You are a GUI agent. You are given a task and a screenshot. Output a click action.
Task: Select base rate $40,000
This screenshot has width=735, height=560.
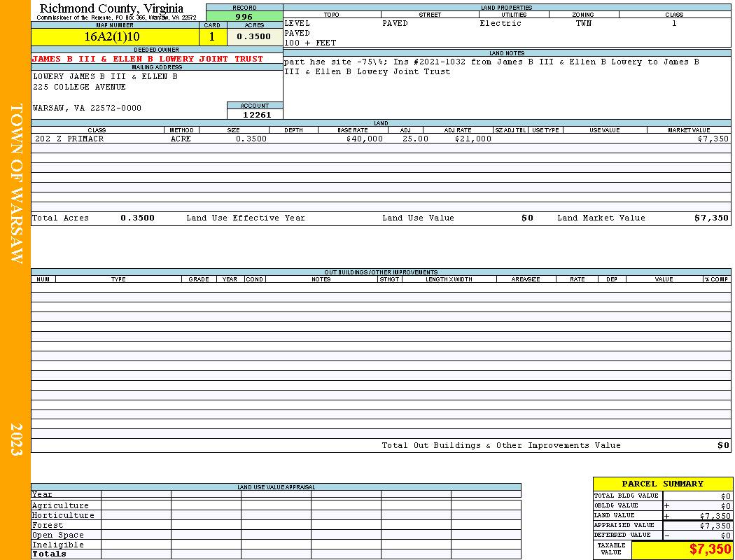pyautogui.click(x=364, y=139)
